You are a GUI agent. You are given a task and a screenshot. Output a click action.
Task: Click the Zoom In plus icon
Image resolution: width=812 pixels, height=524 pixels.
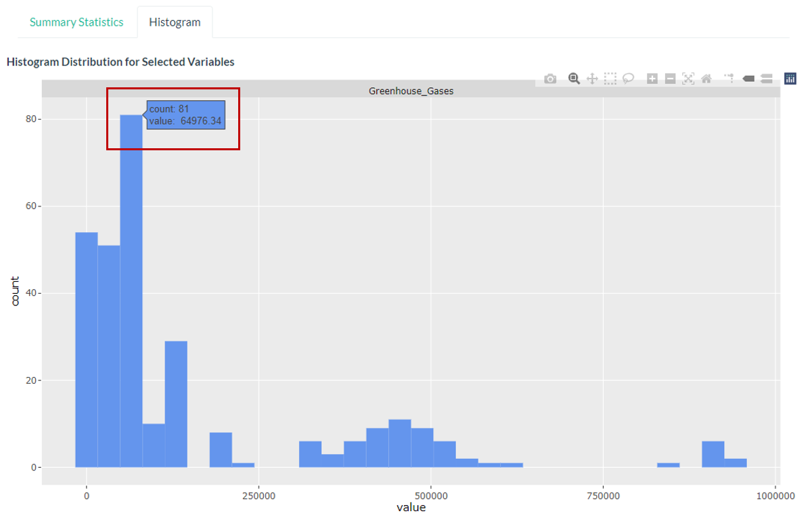tap(652, 79)
